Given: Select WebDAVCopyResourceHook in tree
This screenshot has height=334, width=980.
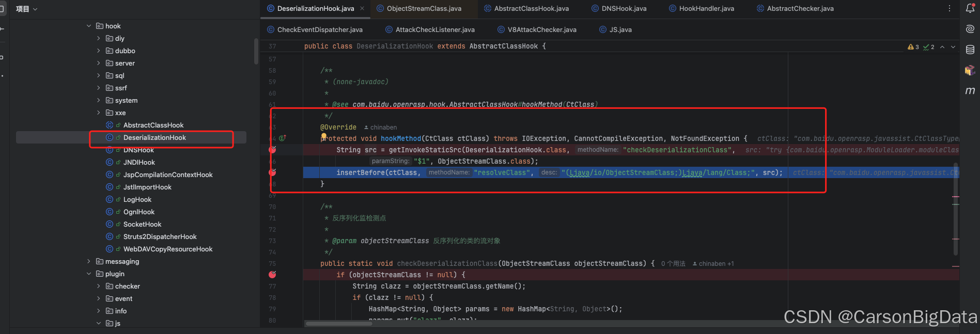Looking at the screenshot, I should point(168,249).
